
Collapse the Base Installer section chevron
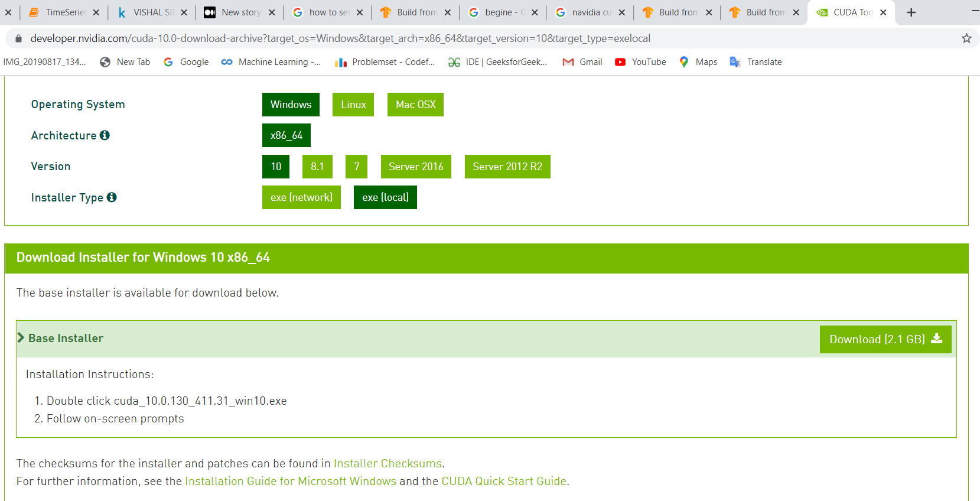(x=21, y=338)
